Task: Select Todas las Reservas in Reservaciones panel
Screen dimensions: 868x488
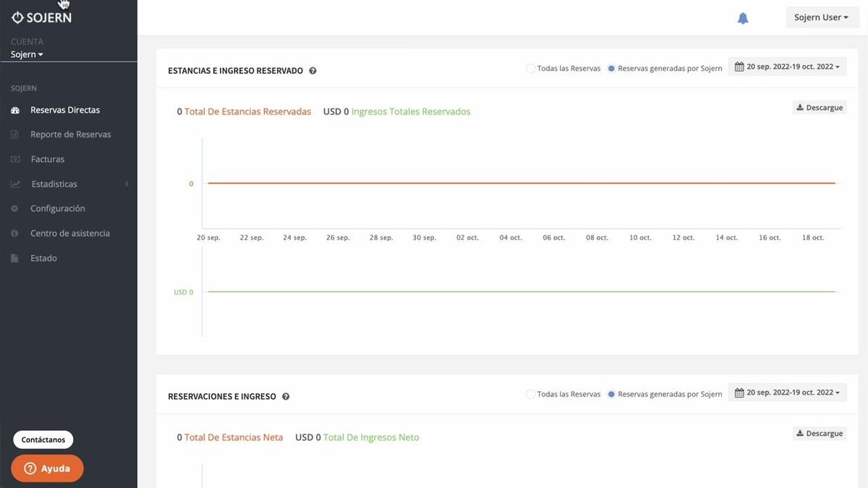Action: point(531,395)
